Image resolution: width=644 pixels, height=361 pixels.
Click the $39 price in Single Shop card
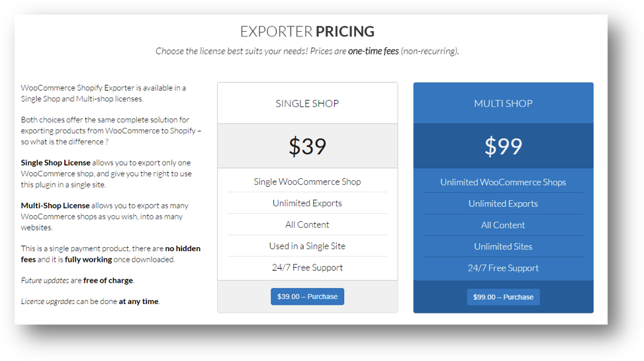click(x=307, y=146)
